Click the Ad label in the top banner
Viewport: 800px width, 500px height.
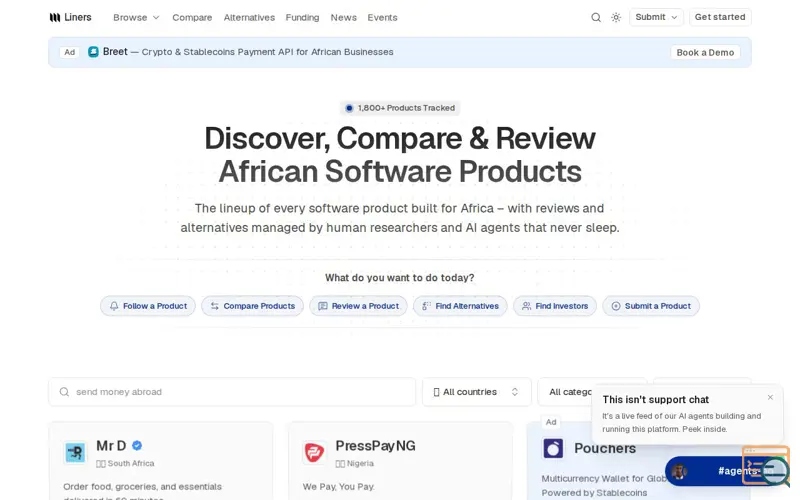[69, 52]
